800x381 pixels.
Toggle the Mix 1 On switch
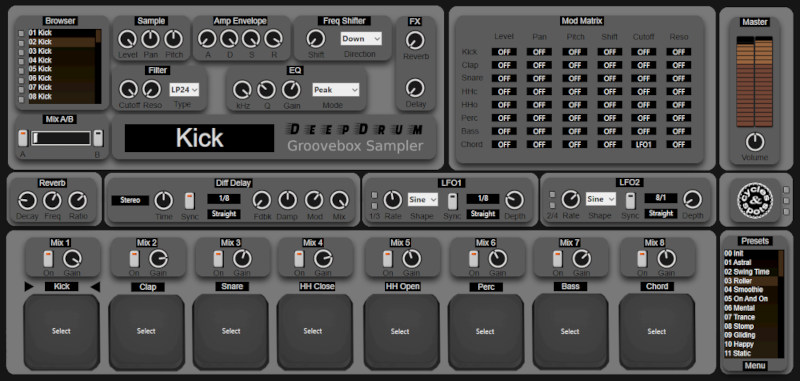tap(48, 259)
